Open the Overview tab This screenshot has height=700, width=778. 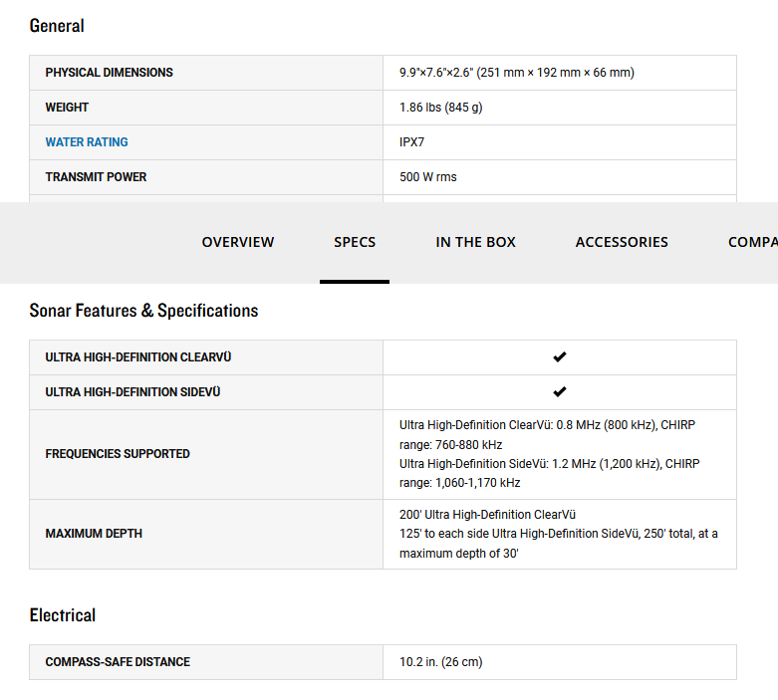pos(238,242)
